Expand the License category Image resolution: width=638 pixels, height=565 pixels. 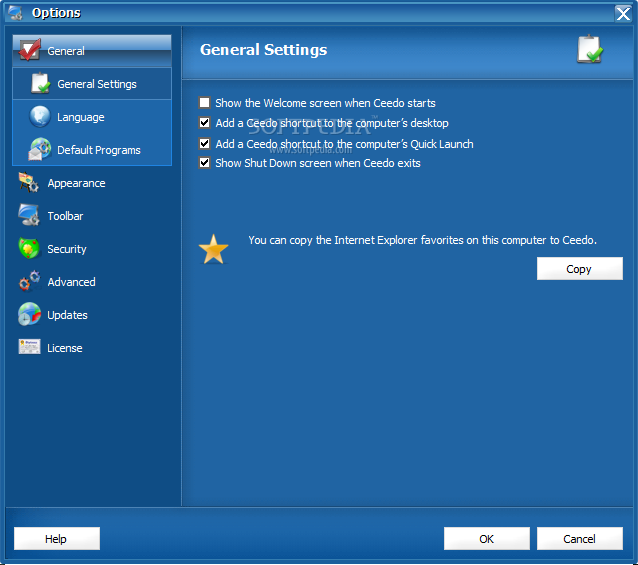click(x=92, y=348)
